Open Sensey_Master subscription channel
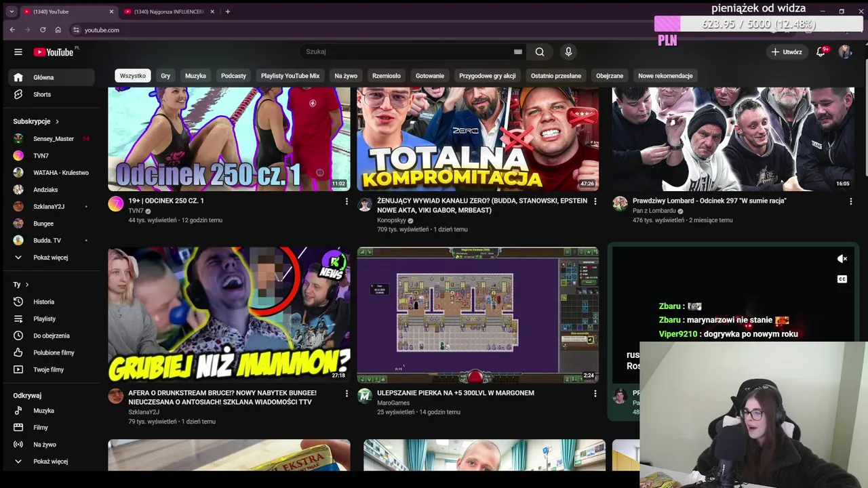868x488 pixels. click(52, 139)
